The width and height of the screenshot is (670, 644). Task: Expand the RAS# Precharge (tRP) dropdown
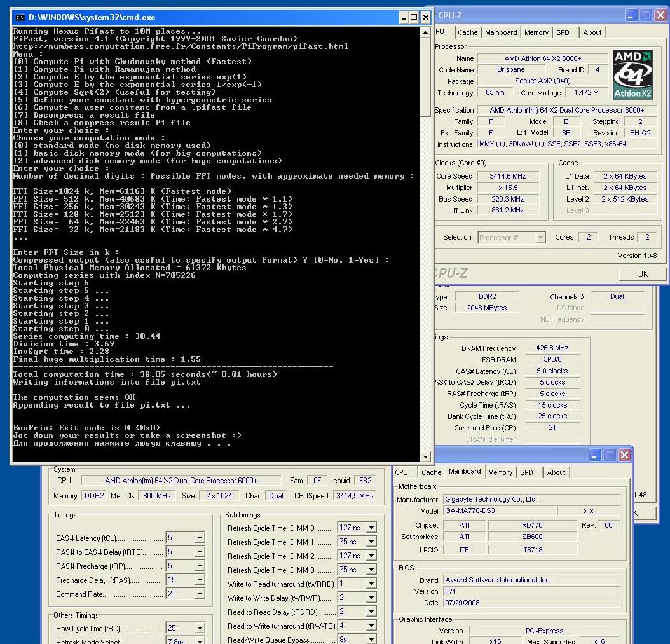pos(200,566)
